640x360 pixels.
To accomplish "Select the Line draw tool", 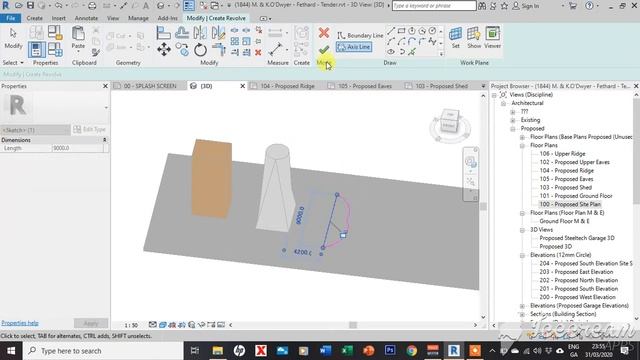I will (x=391, y=31).
